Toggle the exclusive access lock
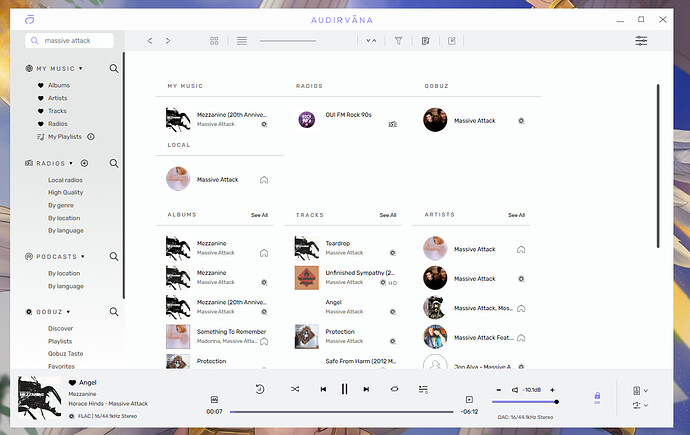 pos(597,397)
